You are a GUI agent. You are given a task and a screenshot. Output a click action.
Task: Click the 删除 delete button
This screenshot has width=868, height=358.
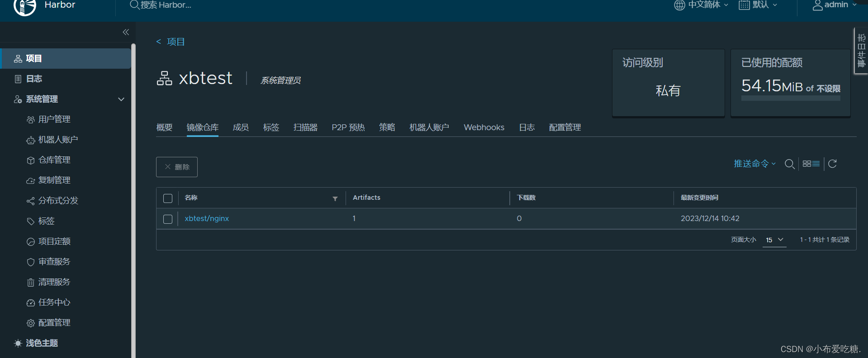click(x=177, y=167)
